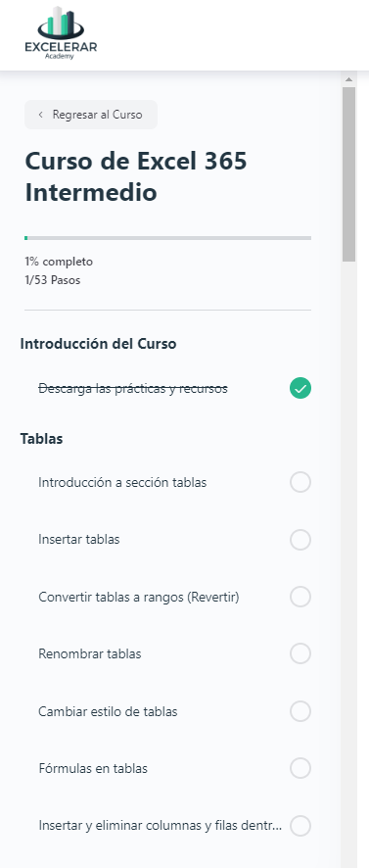The height and width of the screenshot is (868, 369).
Task: Click the green completed checkmark icon
Action: [300, 389]
